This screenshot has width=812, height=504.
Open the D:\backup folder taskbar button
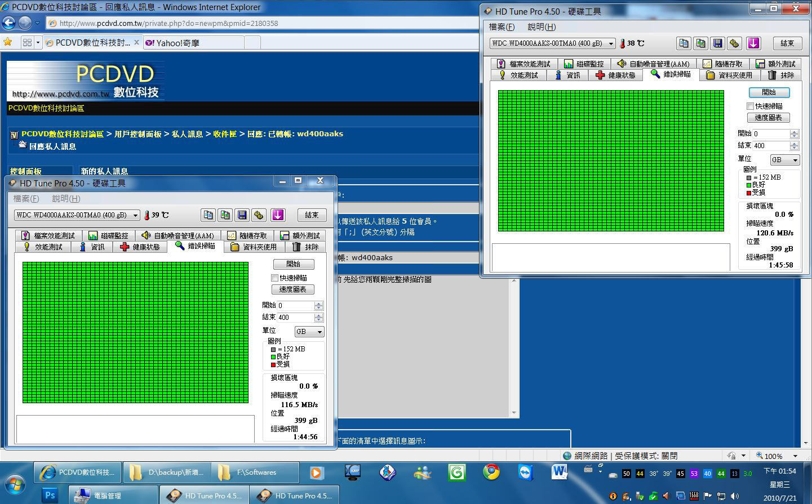[x=168, y=472]
